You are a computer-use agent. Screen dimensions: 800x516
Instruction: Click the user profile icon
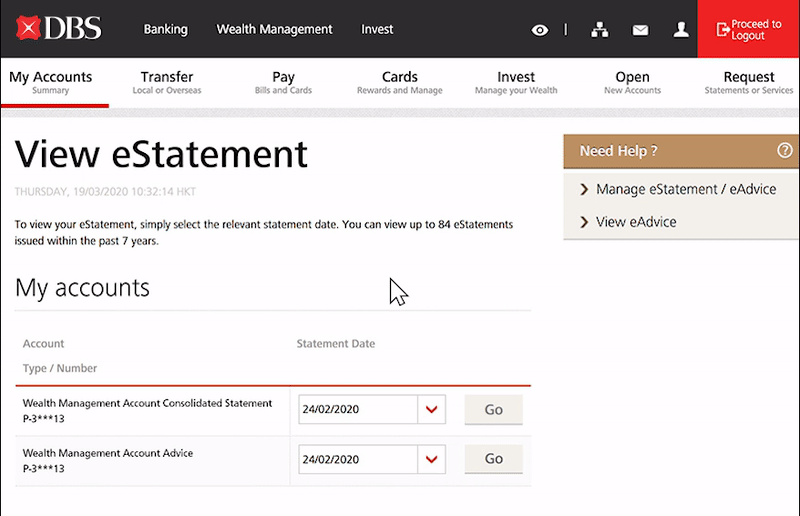point(681,30)
